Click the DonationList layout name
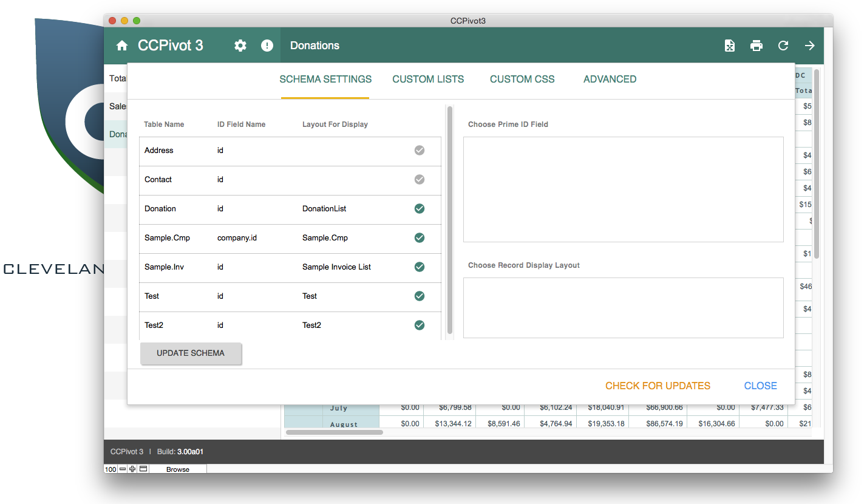This screenshot has width=867, height=504. [x=324, y=209]
